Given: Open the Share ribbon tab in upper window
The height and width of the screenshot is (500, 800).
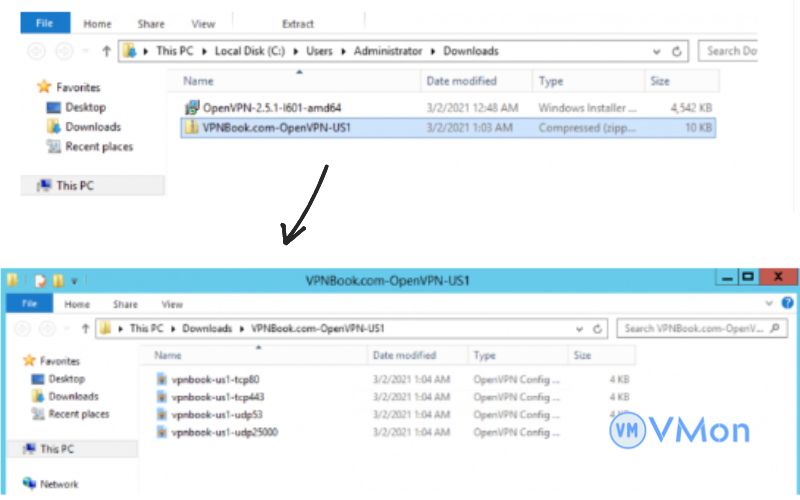Looking at the screenshot, I should (x=151, y=24).
